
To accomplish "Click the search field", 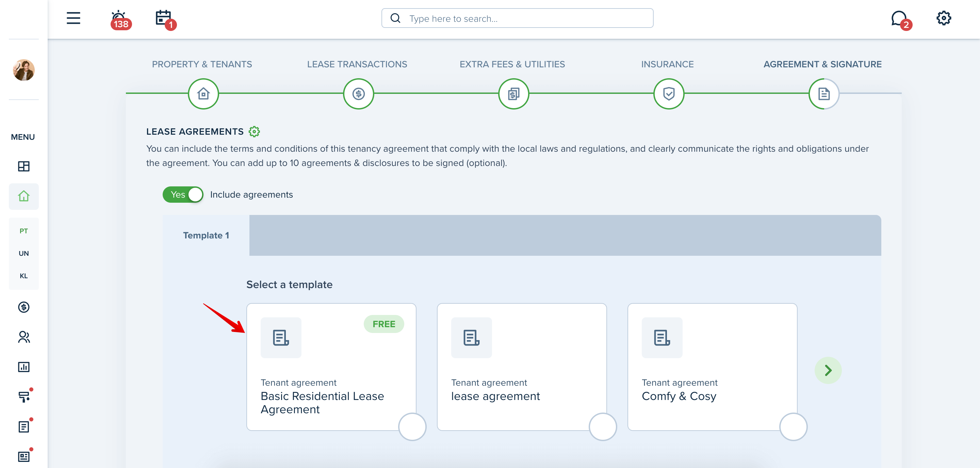I will coord(517,18).
